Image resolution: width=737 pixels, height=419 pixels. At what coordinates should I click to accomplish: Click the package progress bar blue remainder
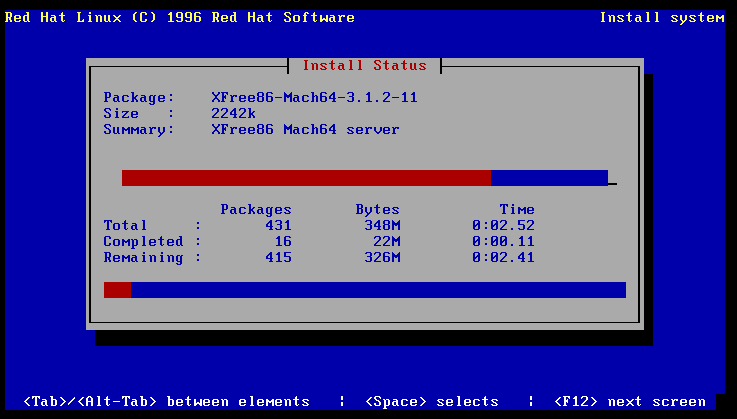(549, 178)
